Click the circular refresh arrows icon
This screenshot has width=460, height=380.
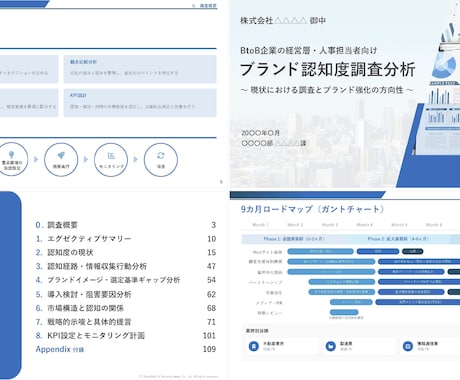pyautogui.click(x=161, y=155)
